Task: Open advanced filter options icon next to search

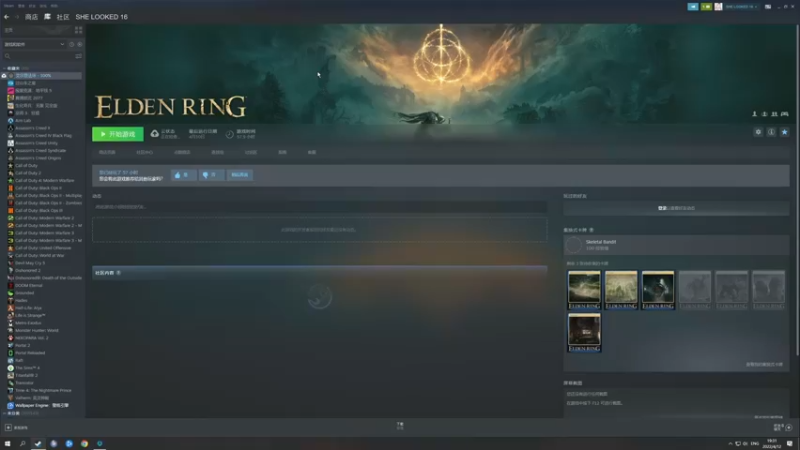Action: (x=79, y=56)
